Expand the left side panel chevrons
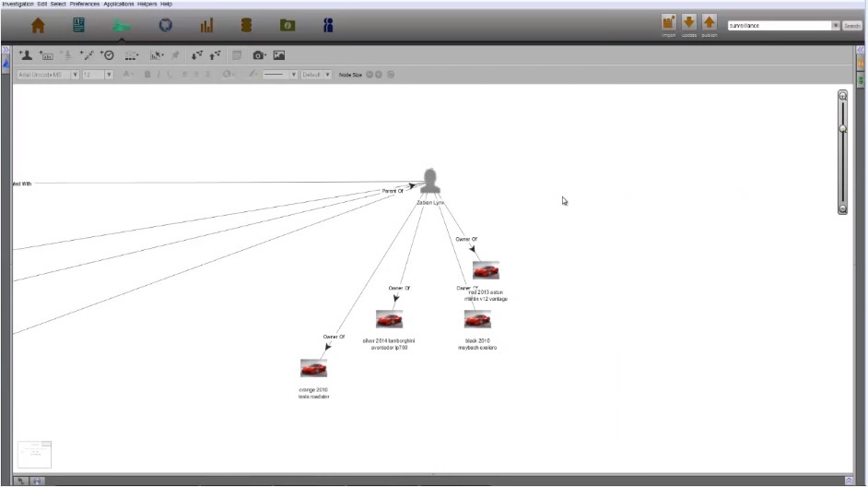Screen dimensions: 868x487 [6, 50]
